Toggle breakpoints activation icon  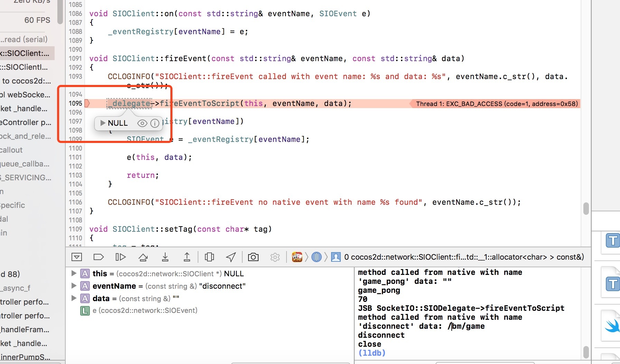coord(98,257)
